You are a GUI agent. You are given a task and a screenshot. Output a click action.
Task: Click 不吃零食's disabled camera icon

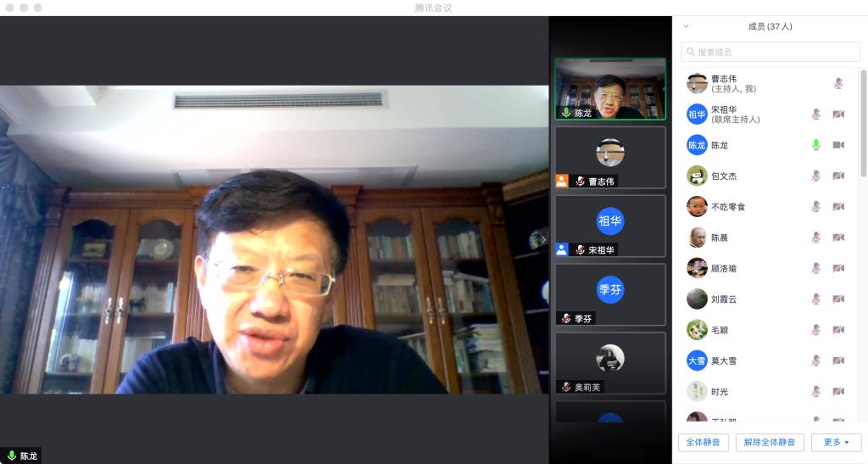click(x=837, y=206)
